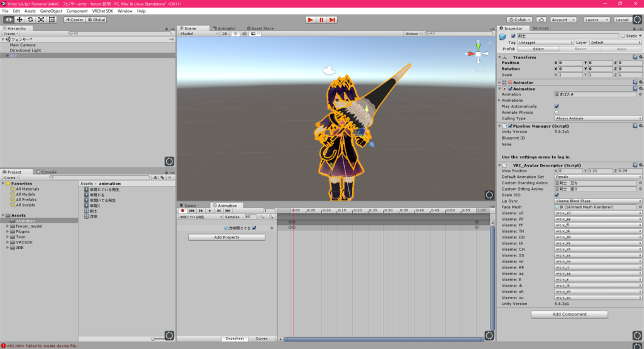
Task: Play the animation clip preview
Action: (x=209, y=211)
